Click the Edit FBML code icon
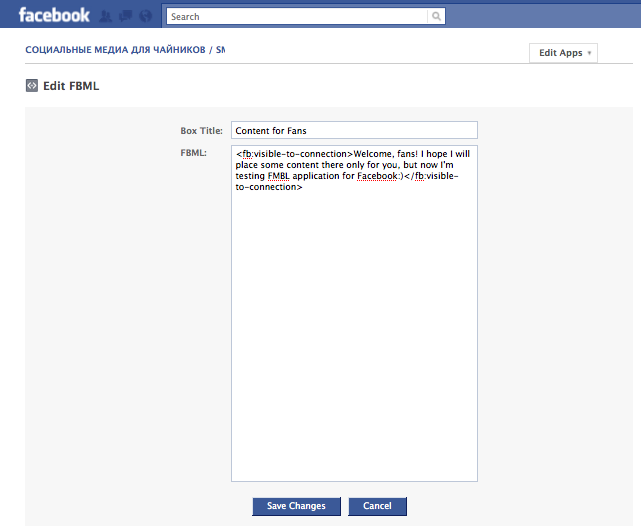The height and width of the screenshot is (526, 641). (x=32, y=86)
